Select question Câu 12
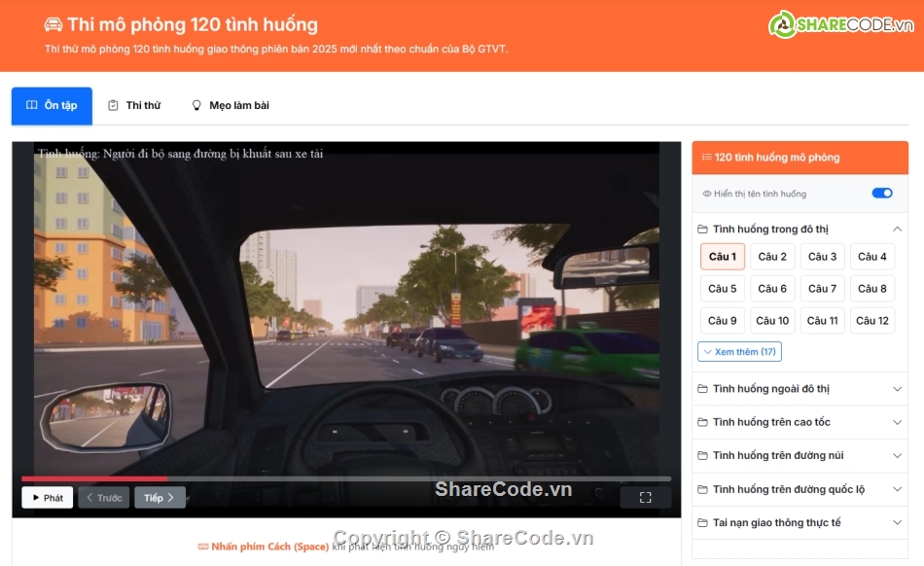This screenshot has width=924, height=566. pos(871,321)
